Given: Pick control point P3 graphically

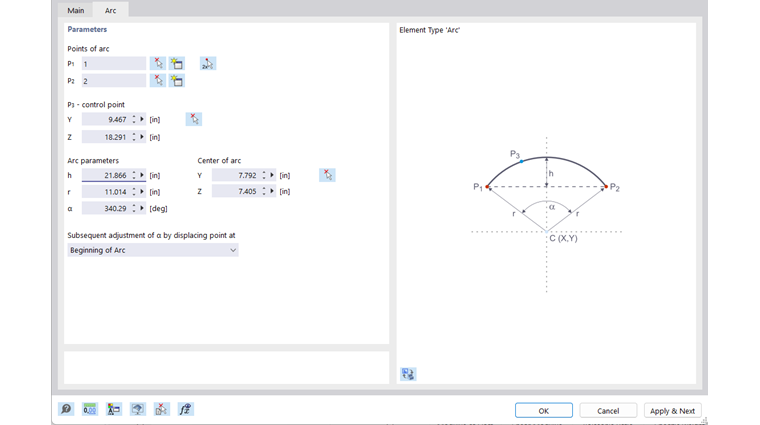Looking at the screenshot, I should coord(194,119).
